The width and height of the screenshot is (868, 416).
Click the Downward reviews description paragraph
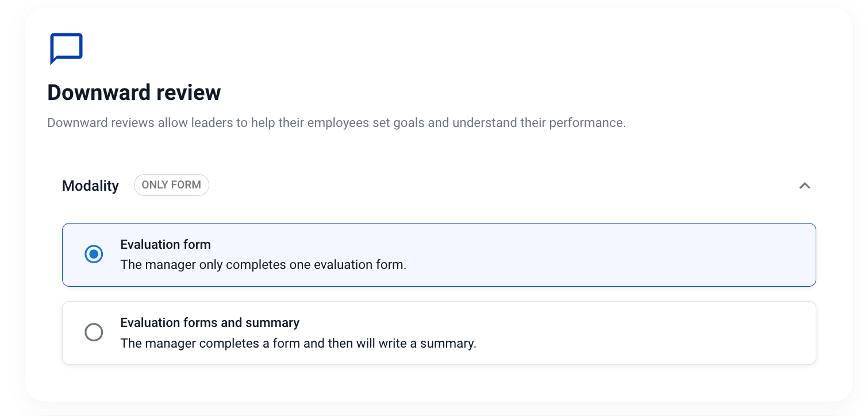tap(336, 123)
